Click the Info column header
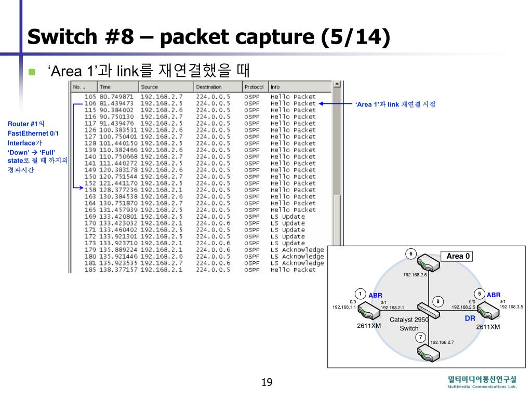 [300, 87]
